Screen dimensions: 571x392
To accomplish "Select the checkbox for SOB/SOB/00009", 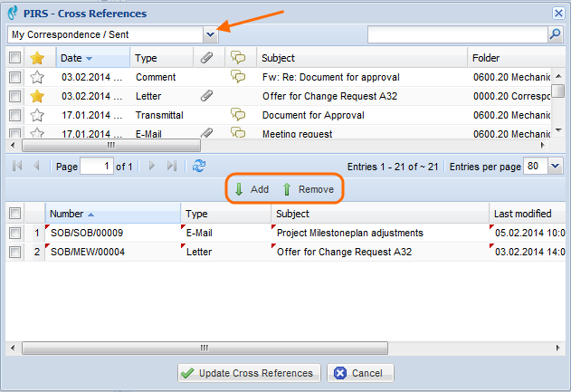I will click(14, 233).
